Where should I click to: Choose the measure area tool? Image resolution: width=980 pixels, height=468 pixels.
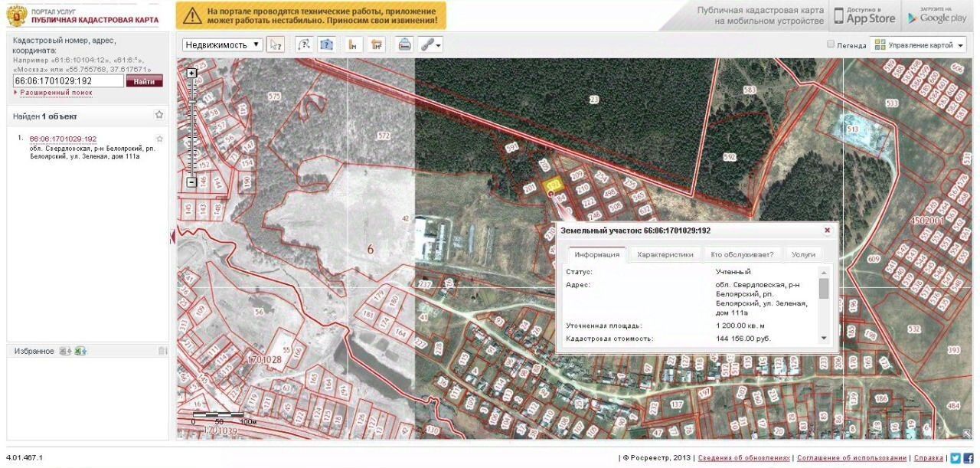(377, 44)
